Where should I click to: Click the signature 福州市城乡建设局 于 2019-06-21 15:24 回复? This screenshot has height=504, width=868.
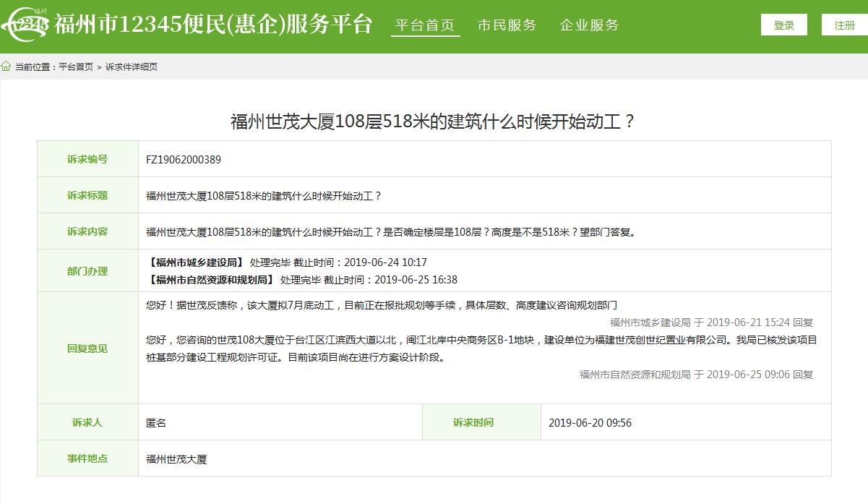tap(712, 323)
